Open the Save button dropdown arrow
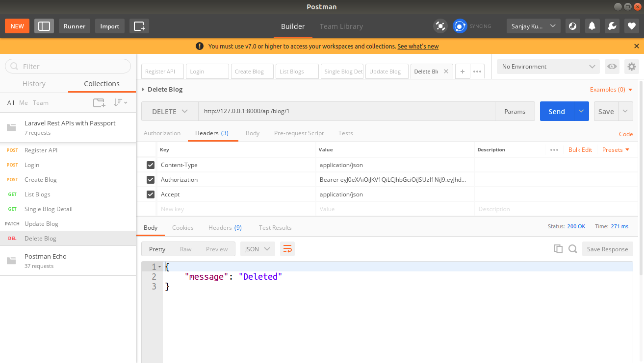The height and width of the screenshot is (363, 644). pyautogui.click(x=625, y=111)
